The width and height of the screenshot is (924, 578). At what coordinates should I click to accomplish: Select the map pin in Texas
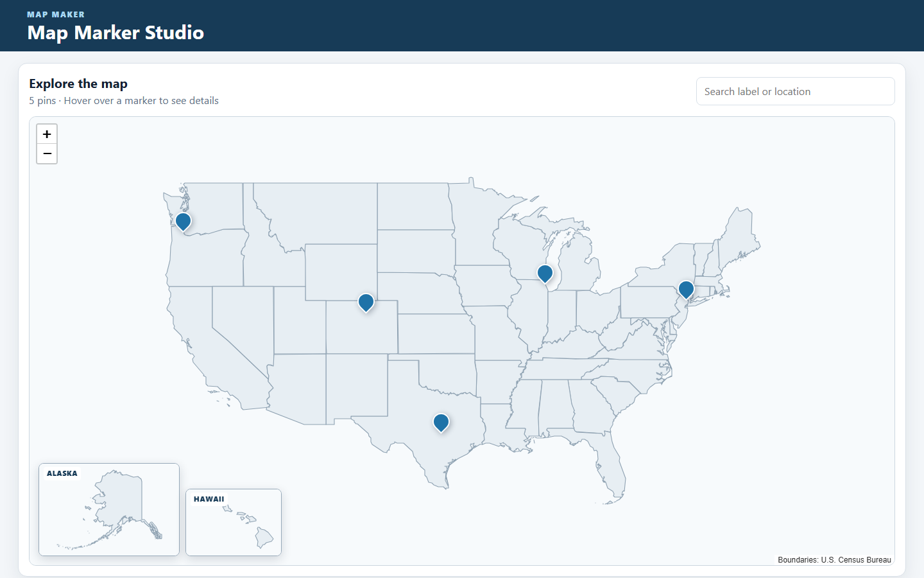click(441, 423)
